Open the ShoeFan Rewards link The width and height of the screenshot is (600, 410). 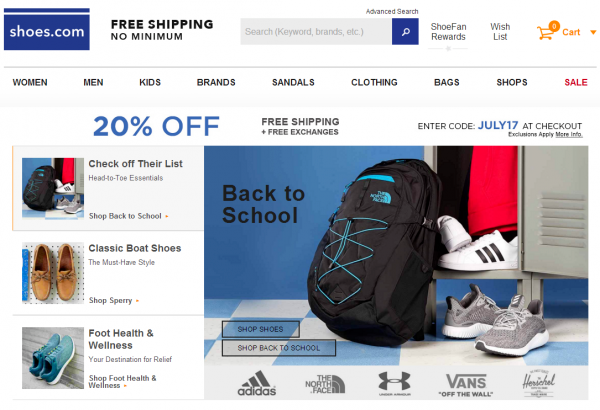448,32
